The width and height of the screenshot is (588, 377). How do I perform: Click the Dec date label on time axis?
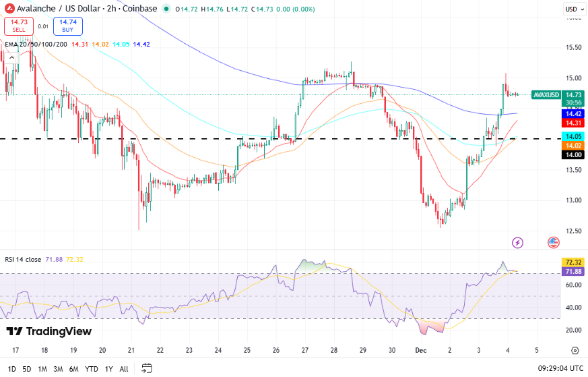421,350
